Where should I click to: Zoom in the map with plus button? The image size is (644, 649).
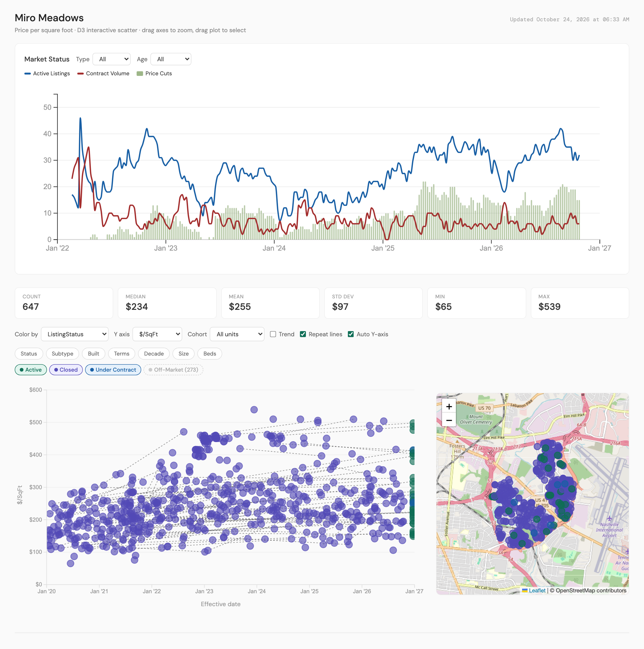tap(449, 406)
